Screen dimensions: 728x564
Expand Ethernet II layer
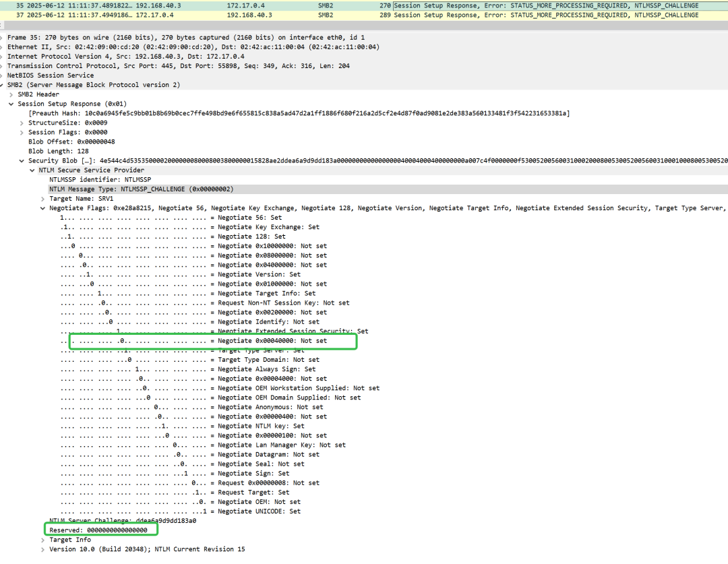pyautogui.click(x=2, y=47)
